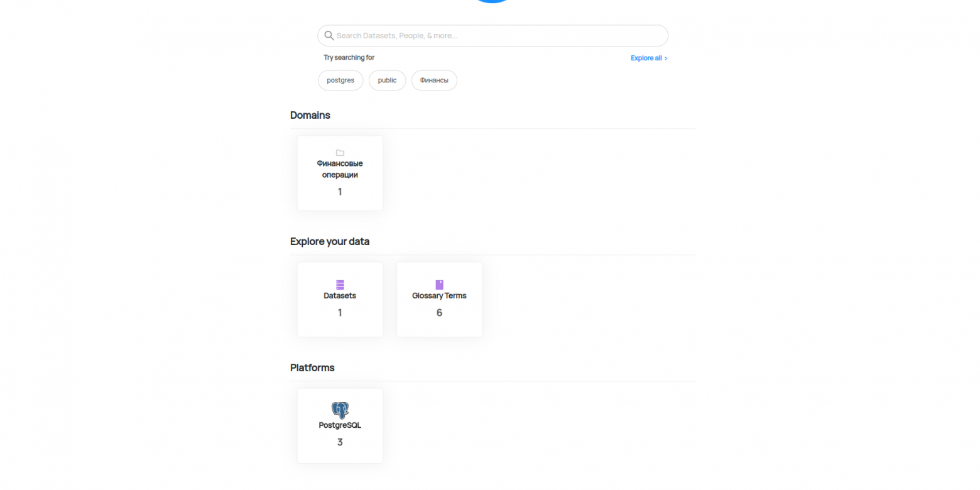Click the purple Glossary Terms book icon

click(439, 285)
